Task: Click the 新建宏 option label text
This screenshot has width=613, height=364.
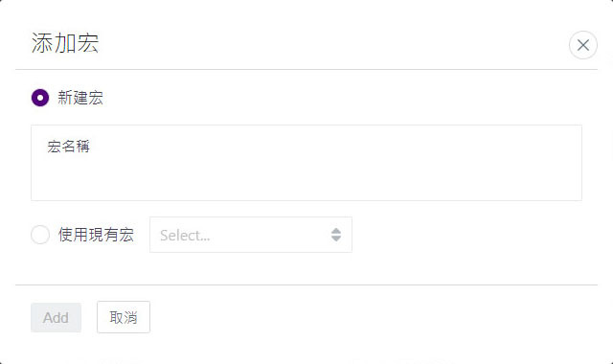Action: click(x=80, y=98)
